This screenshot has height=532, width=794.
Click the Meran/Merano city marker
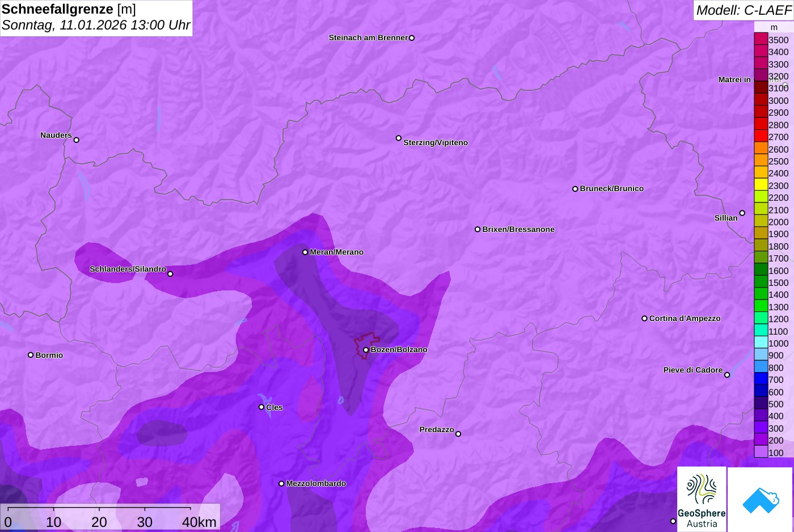tap(305, 252)
